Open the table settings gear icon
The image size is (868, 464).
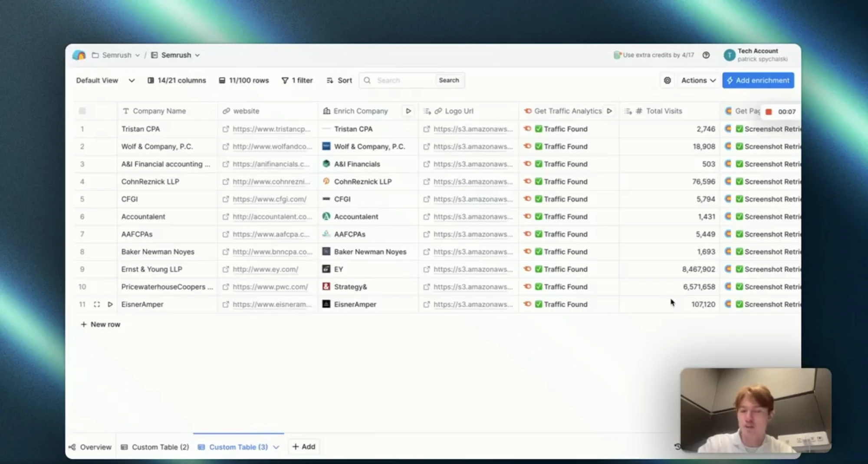pyautogui.click(x=667, y=80)
